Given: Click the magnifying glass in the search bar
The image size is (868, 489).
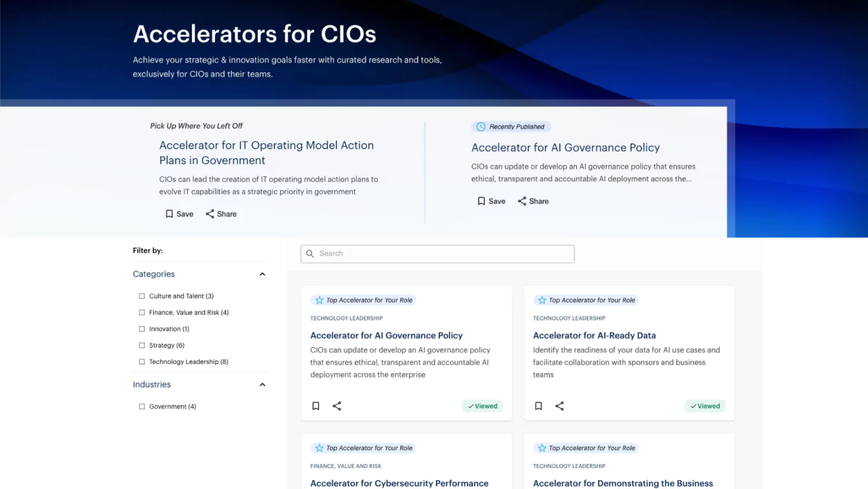Looking at the screenshot, I should 310,253.
